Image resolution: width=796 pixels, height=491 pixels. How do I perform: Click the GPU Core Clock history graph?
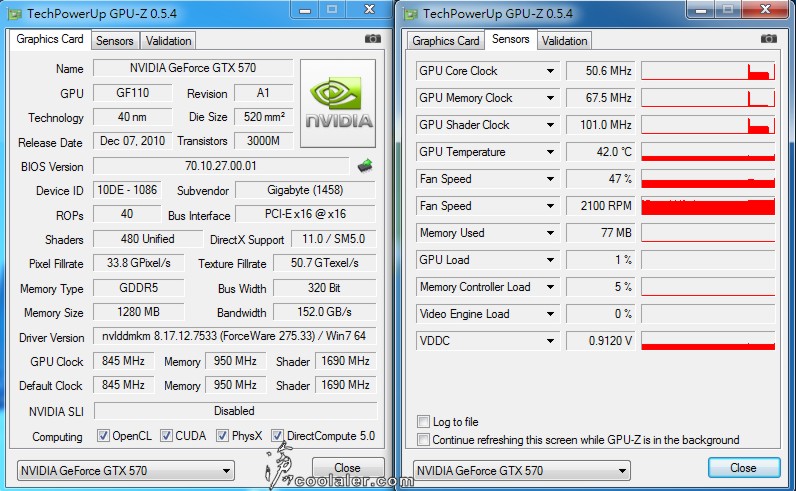coord(708,71)
